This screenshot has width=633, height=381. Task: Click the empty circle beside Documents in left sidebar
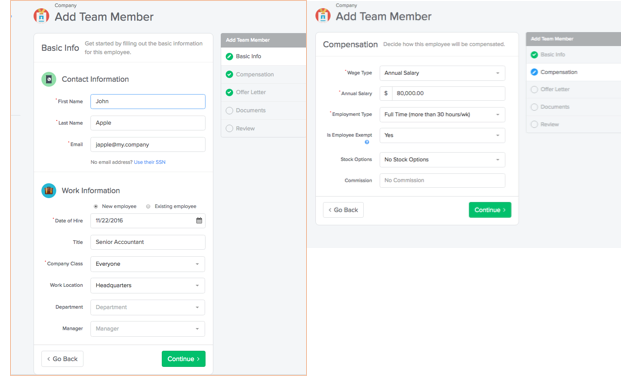point(229,110)
